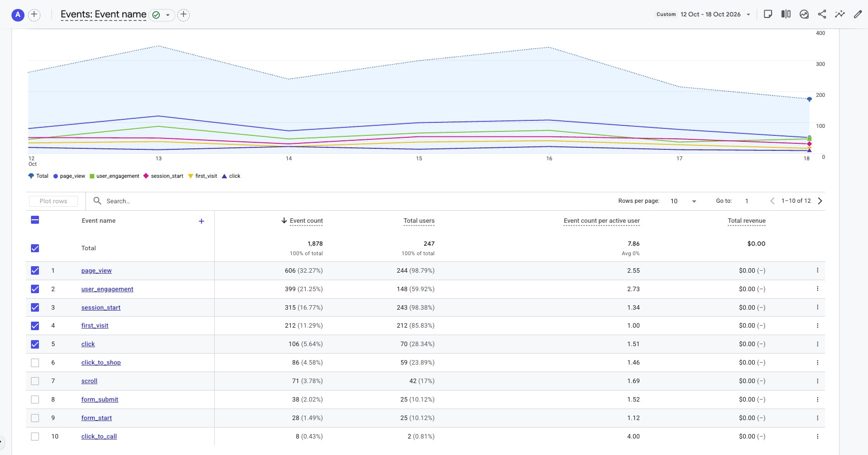Check the form_submit row checkbox
868x455 pixels.
[x=35, y=400]
